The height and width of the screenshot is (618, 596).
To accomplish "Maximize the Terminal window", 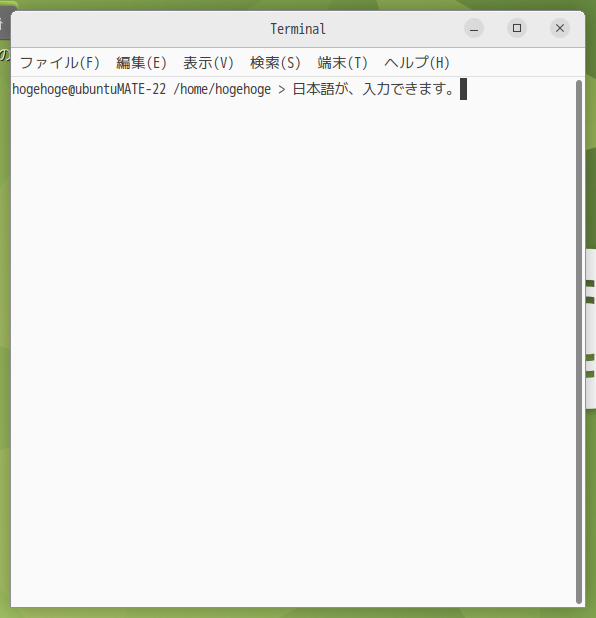I will tap(517, 28).
